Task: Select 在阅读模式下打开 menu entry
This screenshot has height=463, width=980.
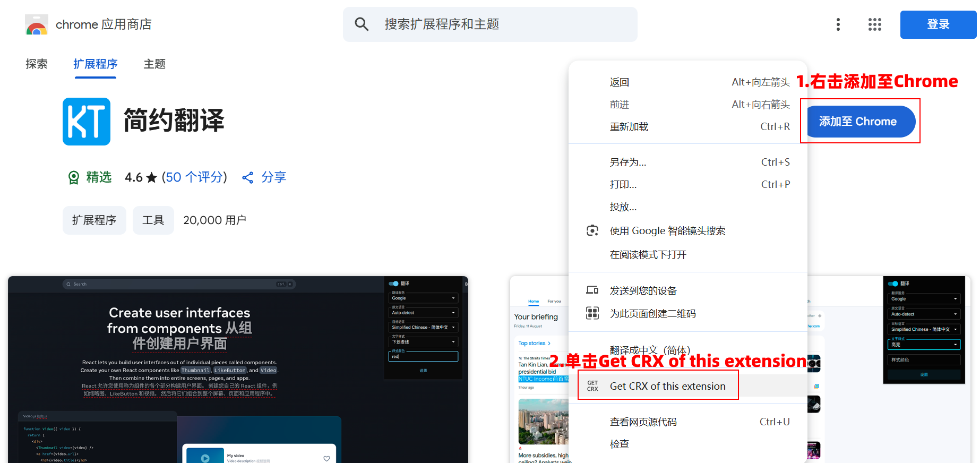Action: coord(688,255)
